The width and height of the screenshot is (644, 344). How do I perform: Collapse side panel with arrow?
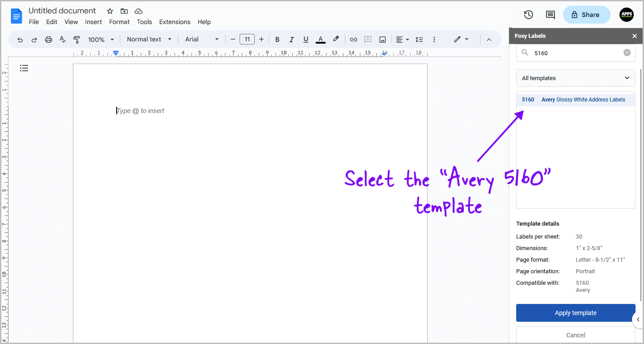[x=638, y=320]
